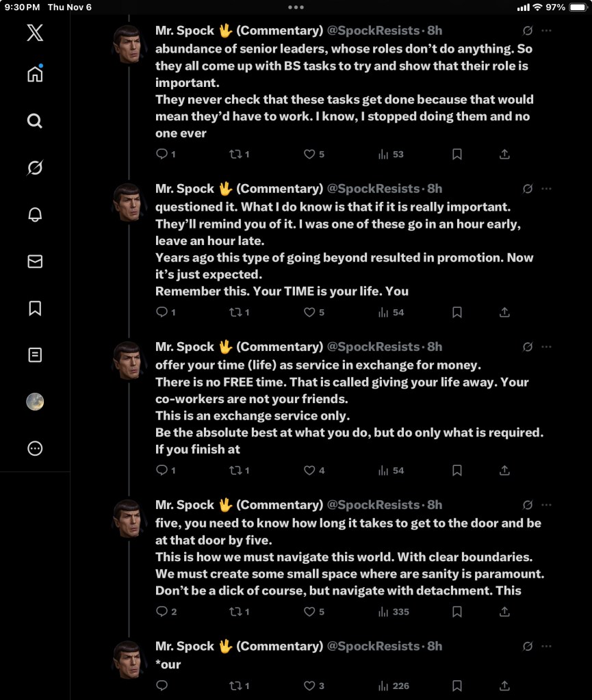Open Grok from the sidebar
The height and width of the screenshot is (700, 592).
[35, 168]
